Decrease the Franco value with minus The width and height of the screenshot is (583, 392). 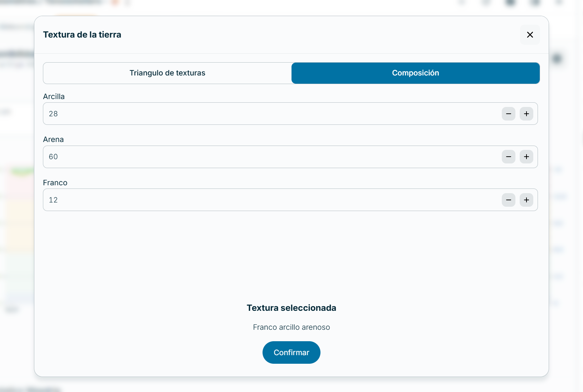click(508, 200)
